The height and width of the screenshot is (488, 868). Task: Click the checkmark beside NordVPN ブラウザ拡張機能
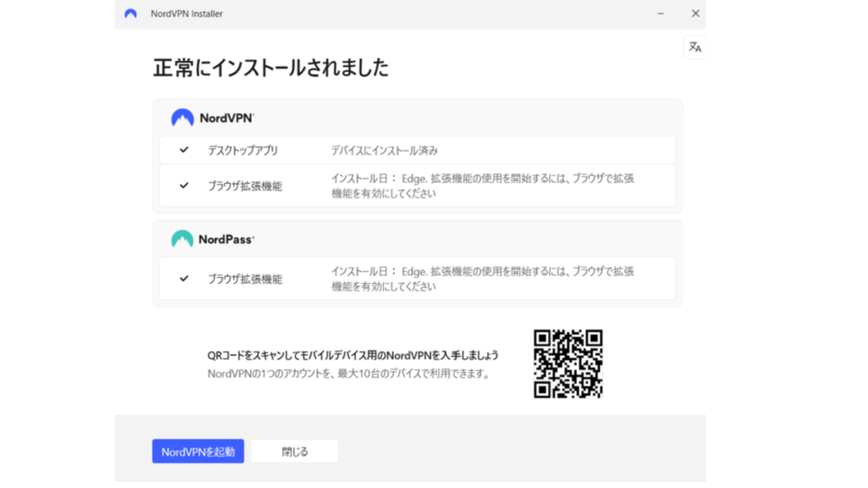[184, 186]
